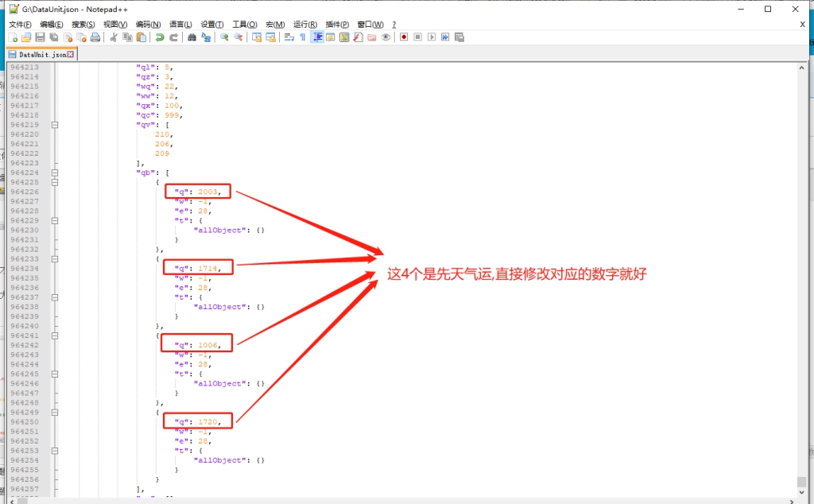Close the DataUnit.json tab with its X

[71, 55]
